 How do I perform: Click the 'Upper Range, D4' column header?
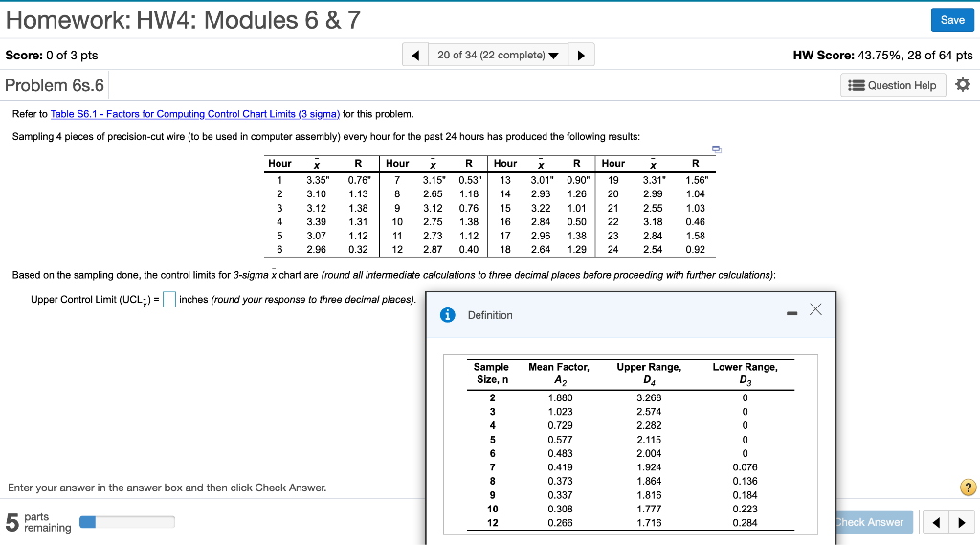point(649,374)
